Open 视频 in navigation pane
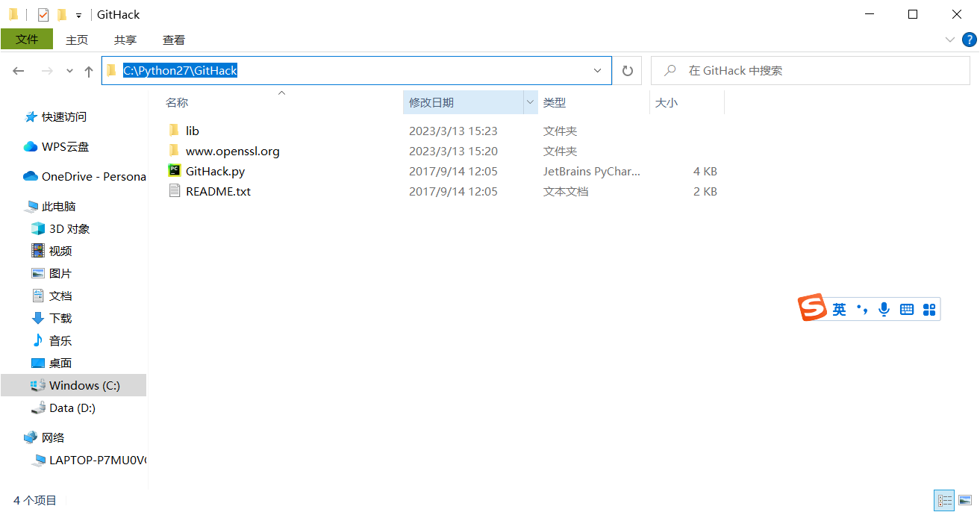The height and width of the screenshot is (512, 980). (60, 252)
